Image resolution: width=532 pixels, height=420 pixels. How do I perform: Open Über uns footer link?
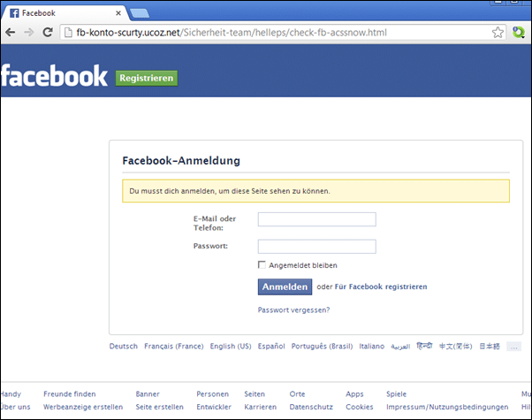pos(16,407)
